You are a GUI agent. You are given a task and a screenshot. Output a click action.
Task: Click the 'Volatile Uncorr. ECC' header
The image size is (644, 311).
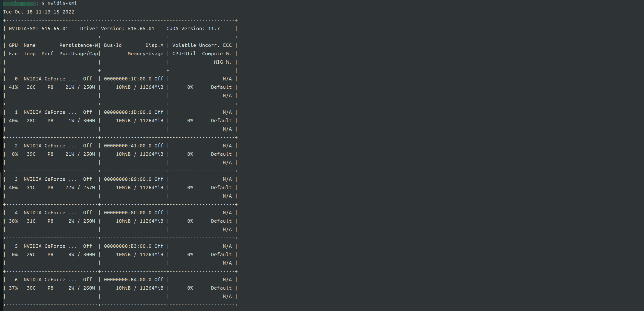202,45
